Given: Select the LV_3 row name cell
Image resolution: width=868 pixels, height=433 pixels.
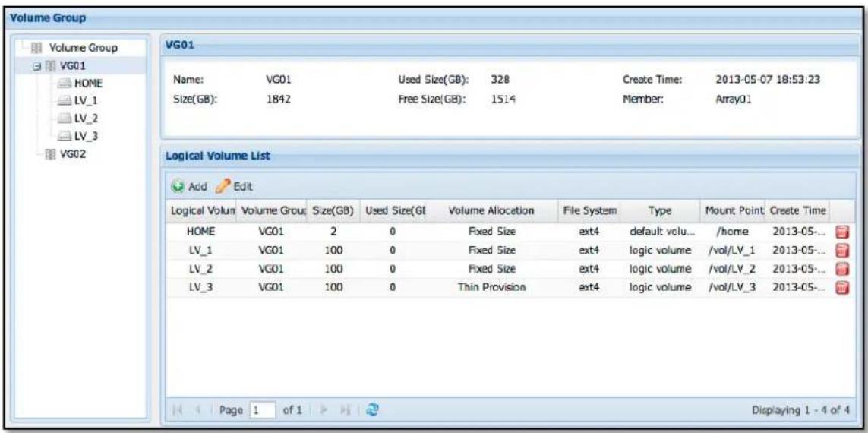Looking at the screenshot, I should [x=201, y=287].
